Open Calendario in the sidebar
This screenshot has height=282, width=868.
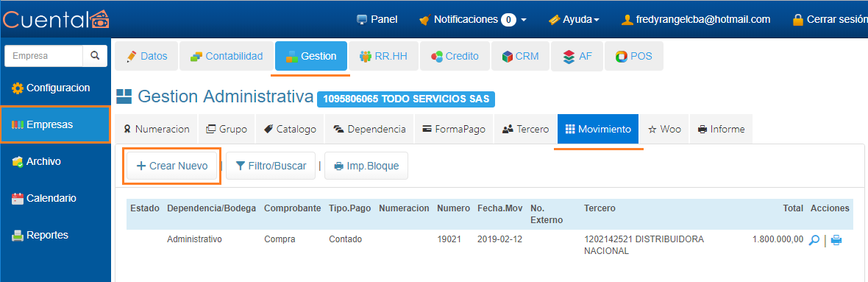pos(43,198)
